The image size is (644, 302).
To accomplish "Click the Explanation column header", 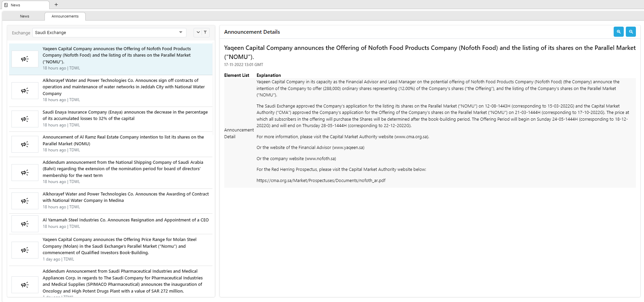I will [268, 75].
